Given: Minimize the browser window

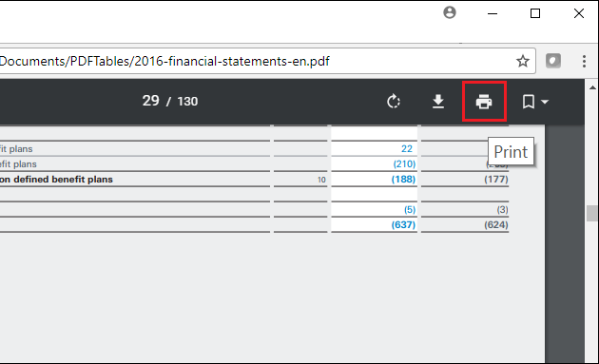Looking at the screenshot, I should point(493,13).
